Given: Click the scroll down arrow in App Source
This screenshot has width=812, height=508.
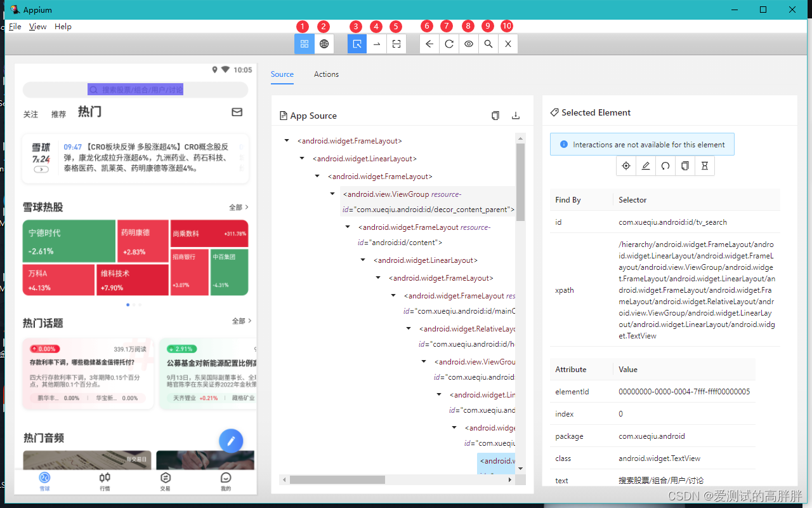Looking at the screenshot, I should [520, 469].
